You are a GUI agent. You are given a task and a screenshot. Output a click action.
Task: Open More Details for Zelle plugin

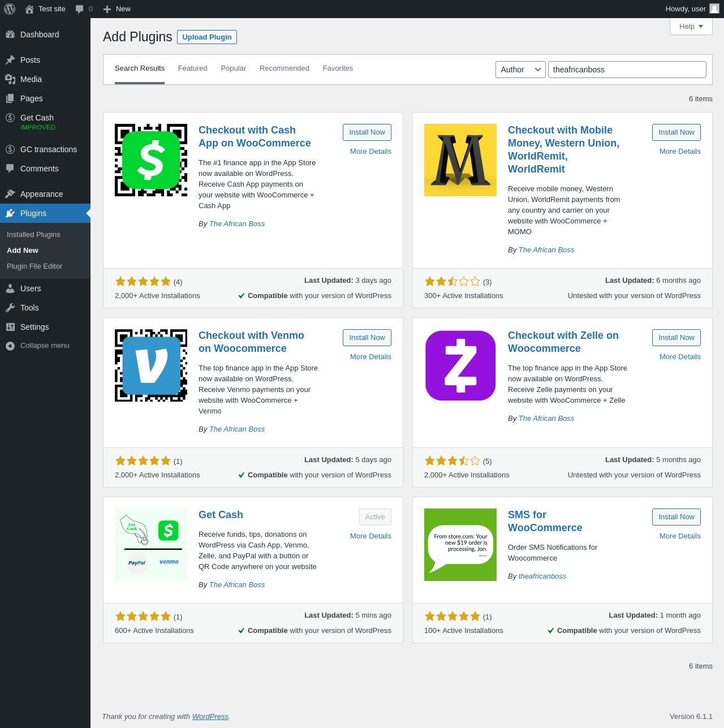tap(680, 357)
